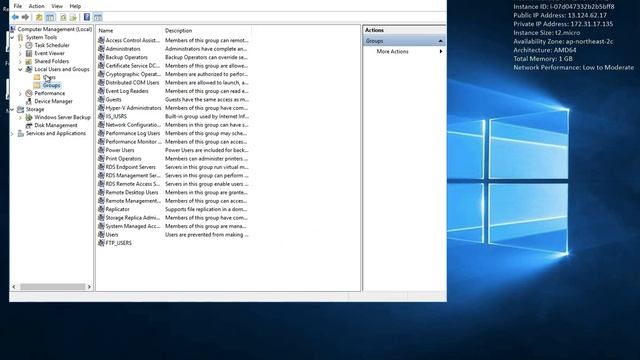Viewport: 640px width, 360px height.
Task: Open Device Manager from its tree icon
Action: 29,101
